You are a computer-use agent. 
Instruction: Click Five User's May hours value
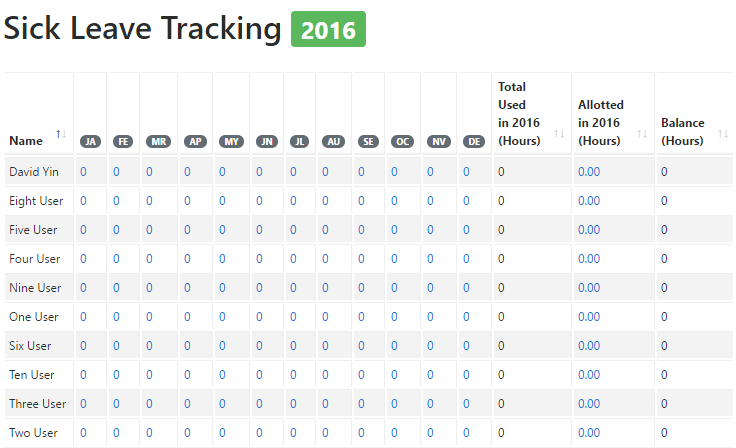(222, 230)
